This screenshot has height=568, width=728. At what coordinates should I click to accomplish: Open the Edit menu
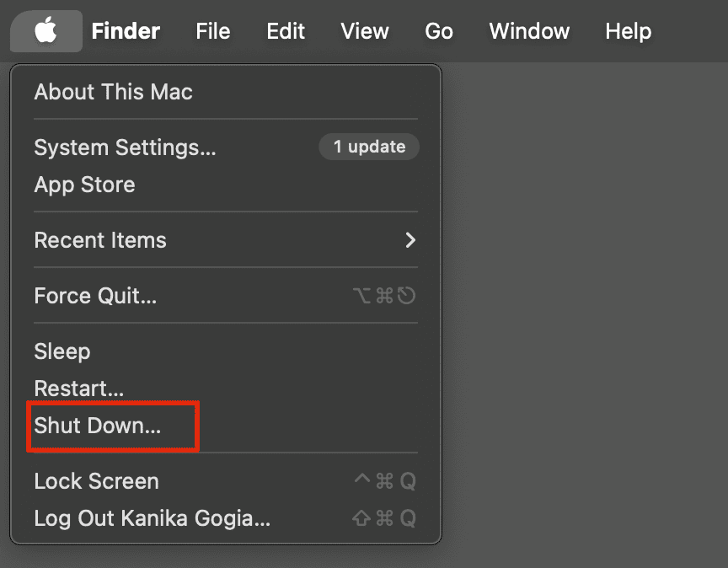286,32
